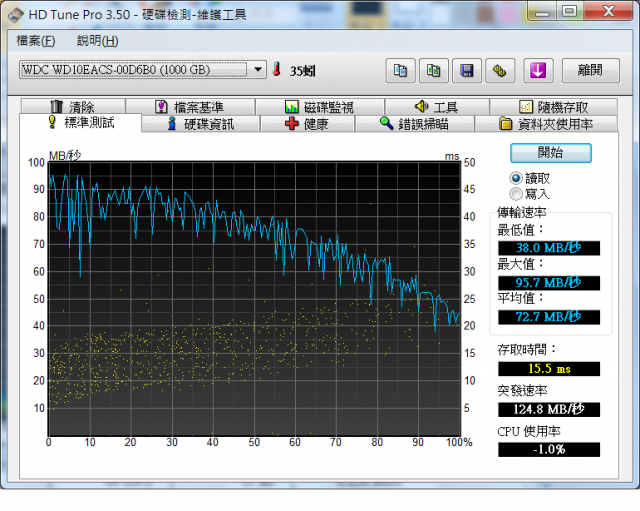This screenshot has width=640, height=511.
Task: Click the 突發速率 label
Action: [522, 391]
